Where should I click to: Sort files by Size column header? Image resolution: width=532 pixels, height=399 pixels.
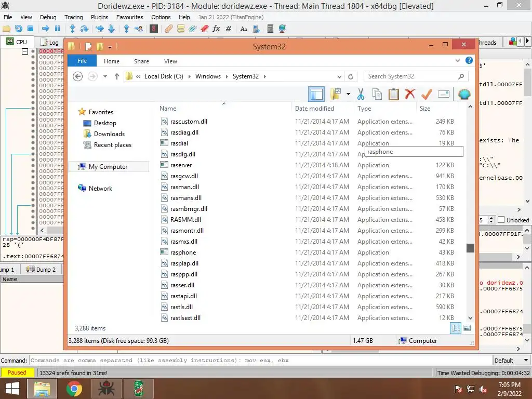tap(425, 109)
